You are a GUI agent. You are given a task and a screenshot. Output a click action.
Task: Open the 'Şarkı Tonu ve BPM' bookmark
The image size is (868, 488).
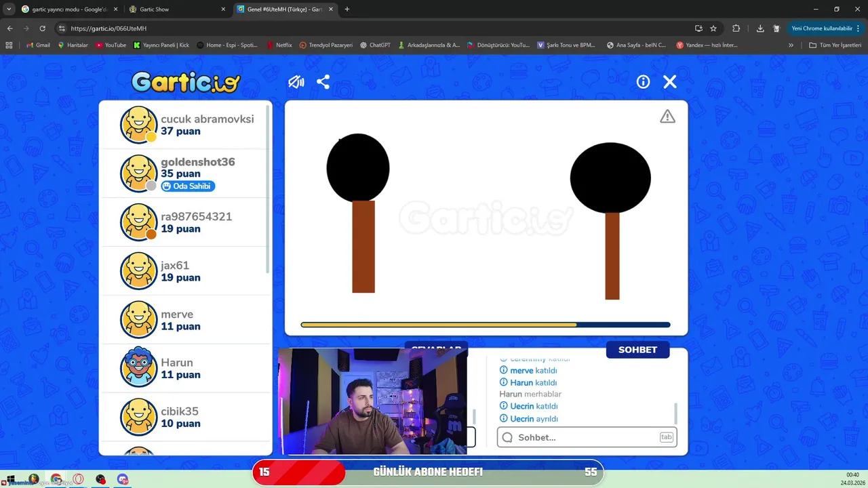[566, 45]
